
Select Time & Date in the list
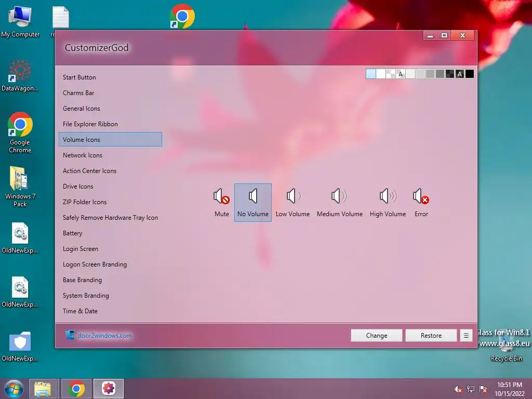[110, 311]
